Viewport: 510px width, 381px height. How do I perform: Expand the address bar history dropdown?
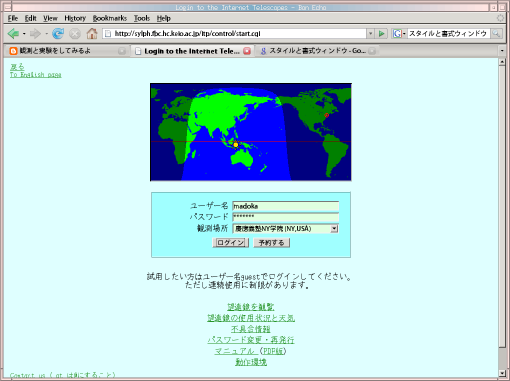(370, 33)
